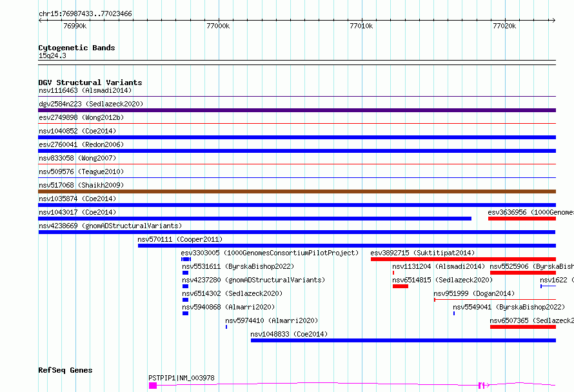This screenshot has width=574, height=392.
Task: Click the nsv1116463 (Alsmadi2014) variant label
Action: (x=85, y=90)
